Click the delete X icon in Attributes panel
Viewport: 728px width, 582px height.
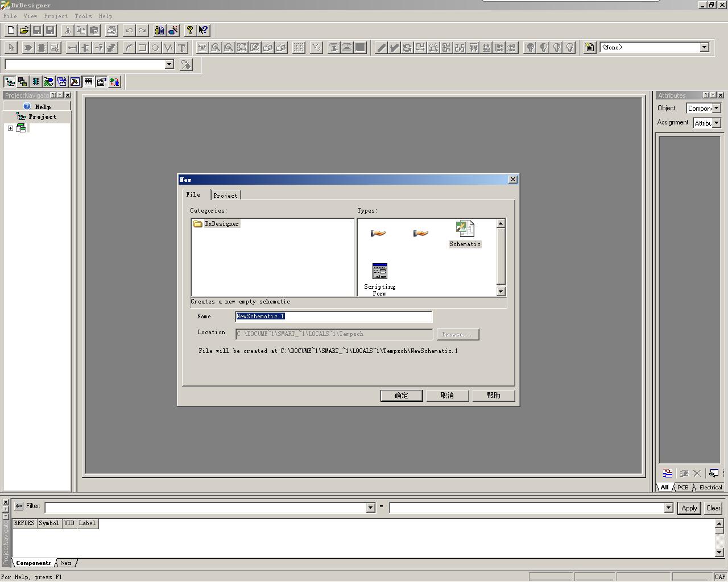[x=697, y=473]
